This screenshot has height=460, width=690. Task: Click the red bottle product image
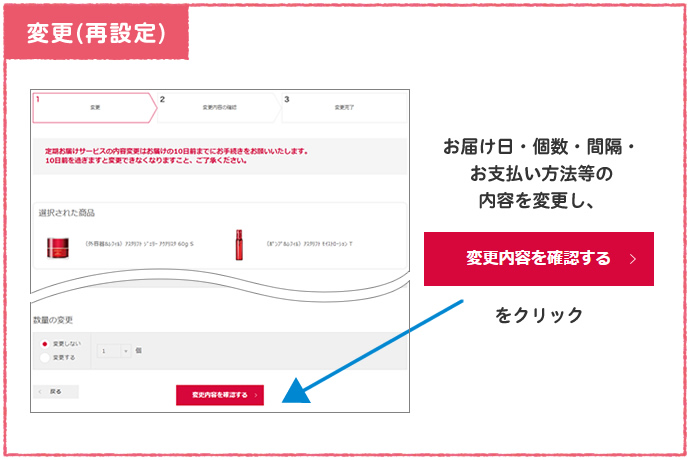(238, 243)
